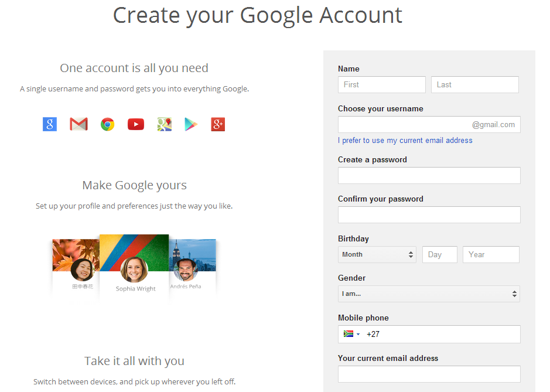Click the Create a password field

(429, 175)
